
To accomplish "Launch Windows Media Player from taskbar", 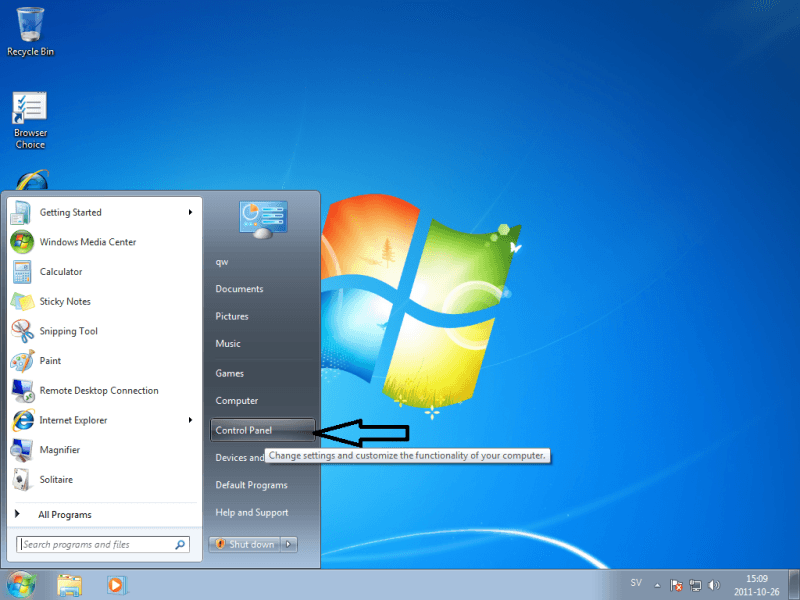I will (116, 585).
